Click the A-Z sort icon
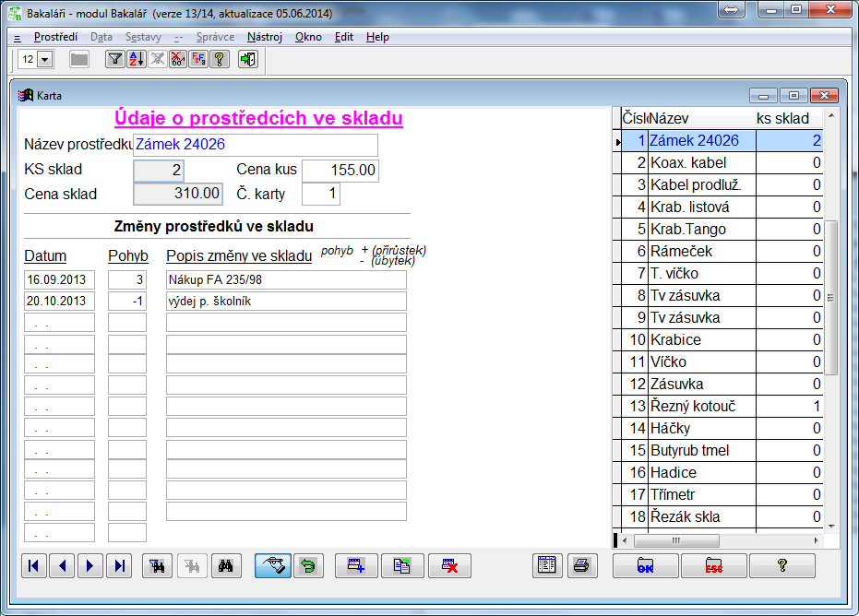The height and width of the screenshot is (616, 859). click(136, 59)
